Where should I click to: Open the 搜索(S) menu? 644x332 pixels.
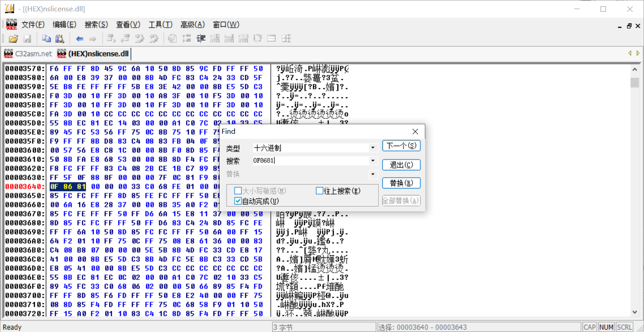point(96,24)
